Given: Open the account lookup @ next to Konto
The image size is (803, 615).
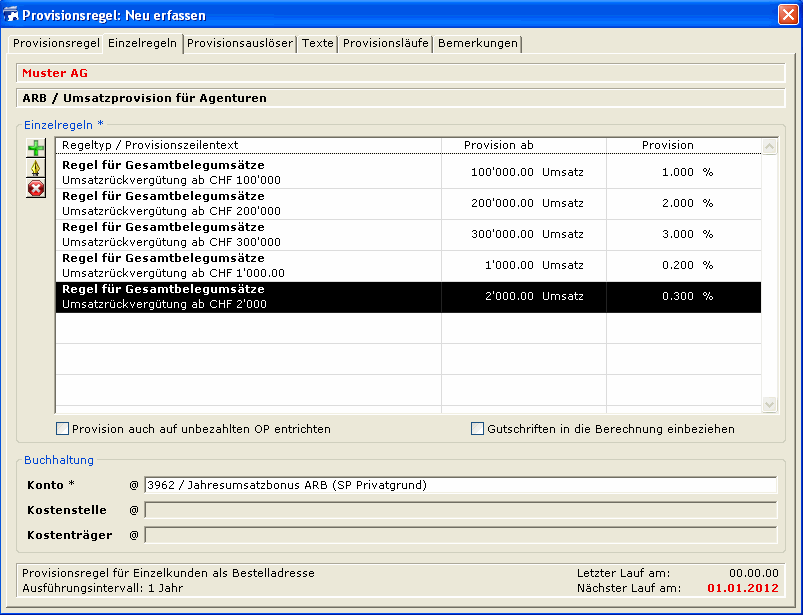Looking at the screenshot, I should (134, 486).
